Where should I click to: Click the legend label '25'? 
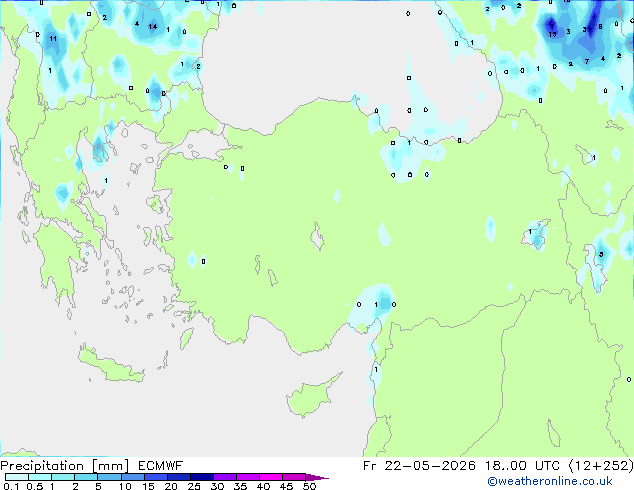tap(194, 486)
